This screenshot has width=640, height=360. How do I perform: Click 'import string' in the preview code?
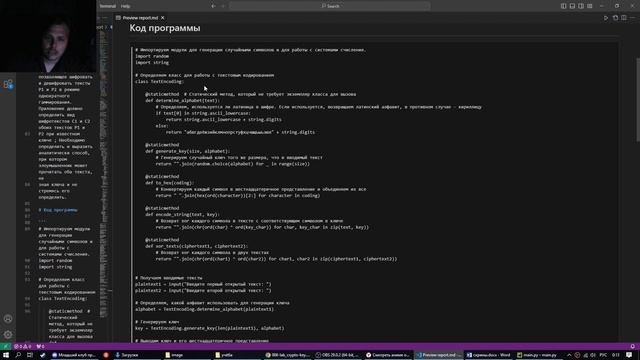pyautogui.click(x=152, y=62)
